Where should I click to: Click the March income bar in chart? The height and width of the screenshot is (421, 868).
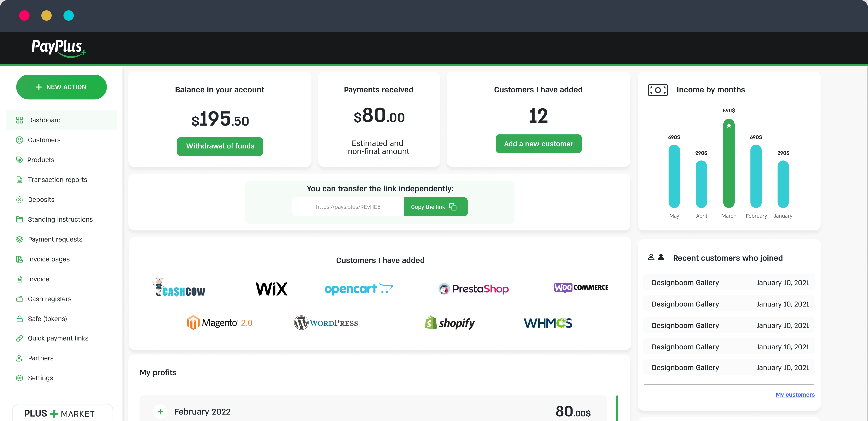(x=728, y=164)
